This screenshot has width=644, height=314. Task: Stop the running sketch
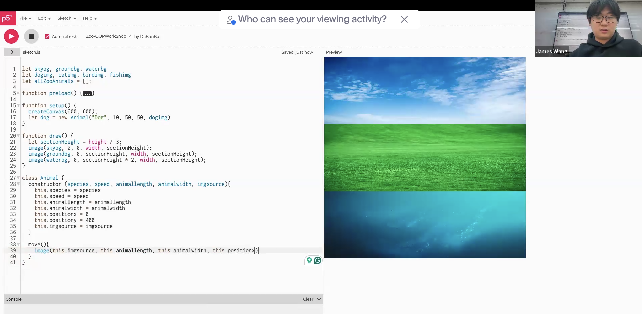click(x=31, y=36)
